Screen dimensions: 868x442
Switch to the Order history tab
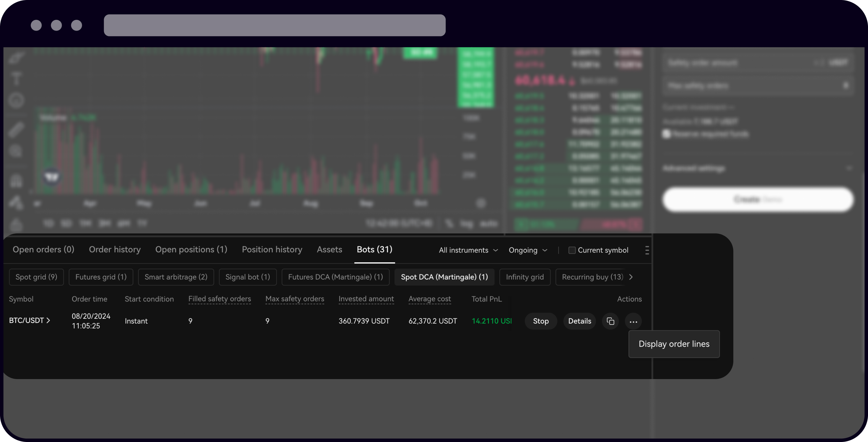[x=115, y=249]
